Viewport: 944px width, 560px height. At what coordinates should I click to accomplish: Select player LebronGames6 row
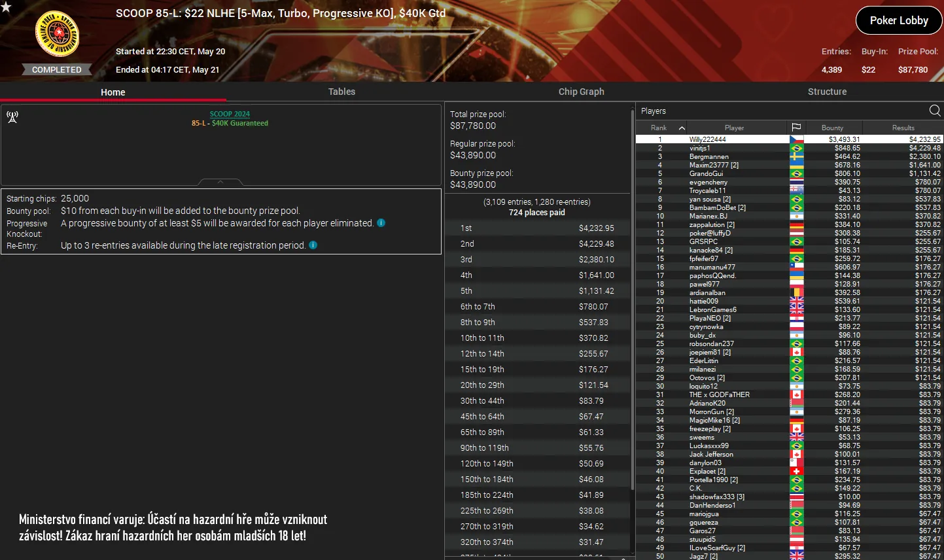click(x=790, y=309)
